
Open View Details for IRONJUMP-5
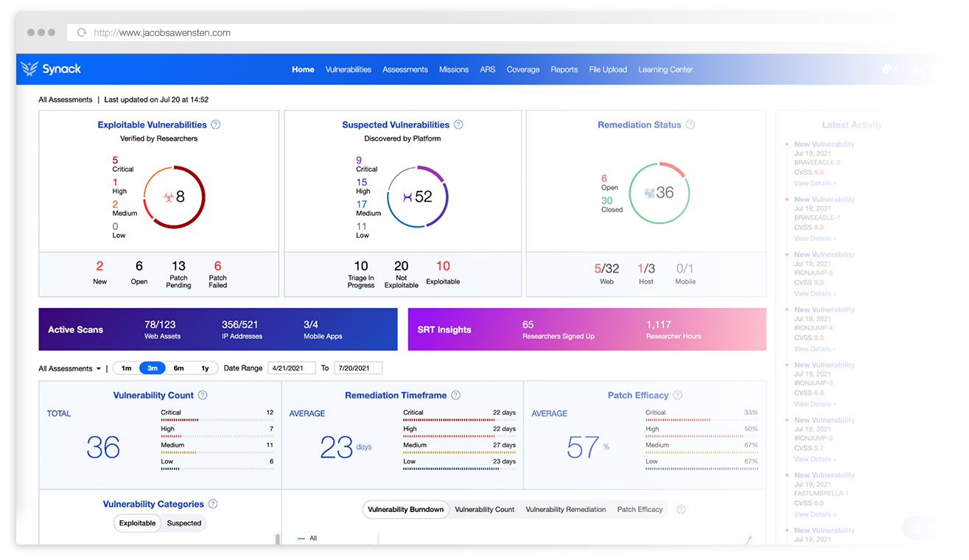tap(815, 293)
